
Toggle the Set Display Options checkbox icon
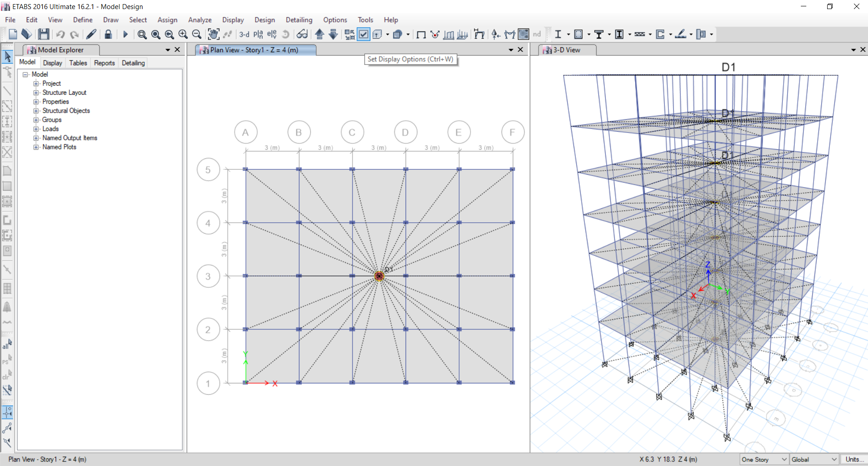(x=363, y=34)
